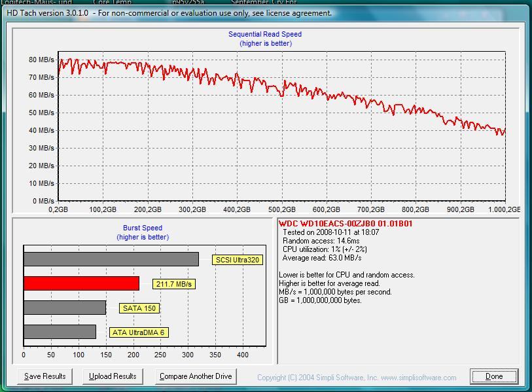Image resolution: width=532 pixels, height=392 pixels.
Task: Select 'GB = 1,000,000,000 bytes' line
Action: coord(320,300)
